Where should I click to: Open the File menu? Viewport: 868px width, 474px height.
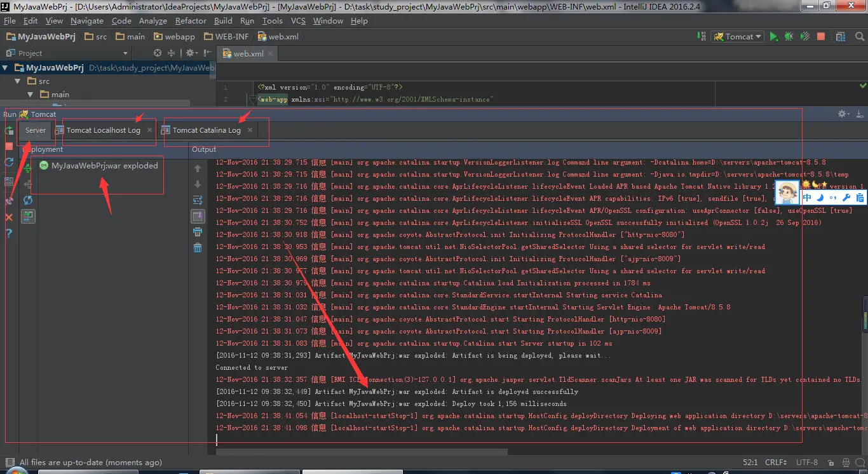tap(10, 21)
